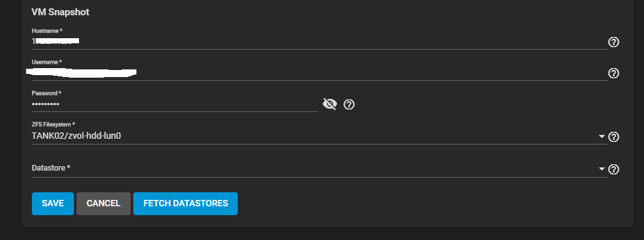Open the ZFS Filesystem help icon

[x=613, y=137]
